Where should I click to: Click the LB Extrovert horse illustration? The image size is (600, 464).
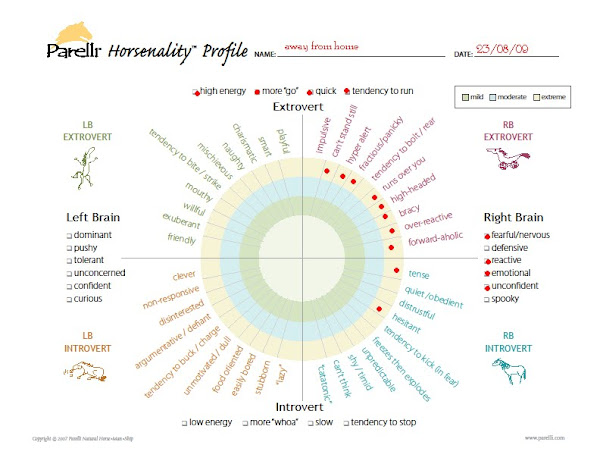tap(85, 168)
